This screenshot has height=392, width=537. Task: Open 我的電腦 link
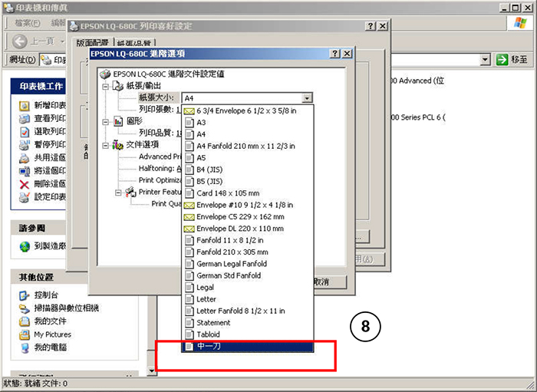tap(50, 348)
